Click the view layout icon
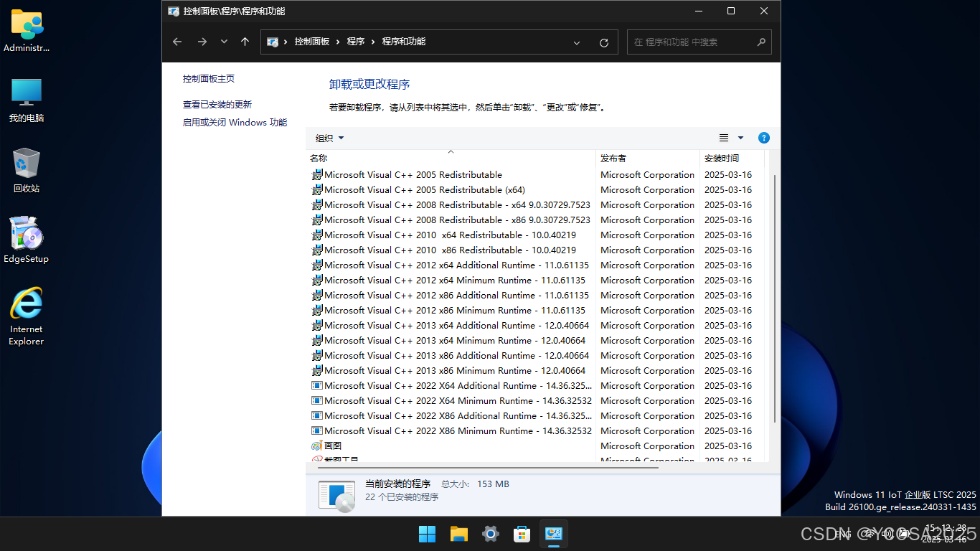The image size is (980, 551). click(x=724, y=138)
